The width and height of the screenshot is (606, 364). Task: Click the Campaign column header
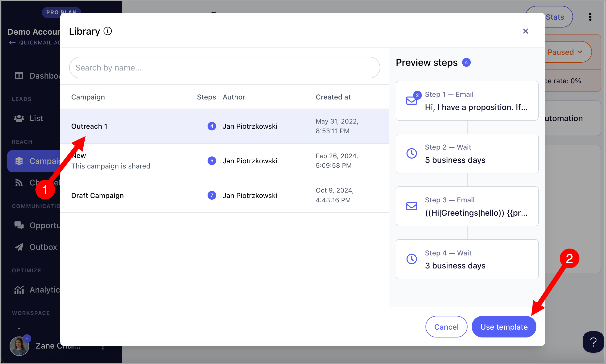coord(88,97)
